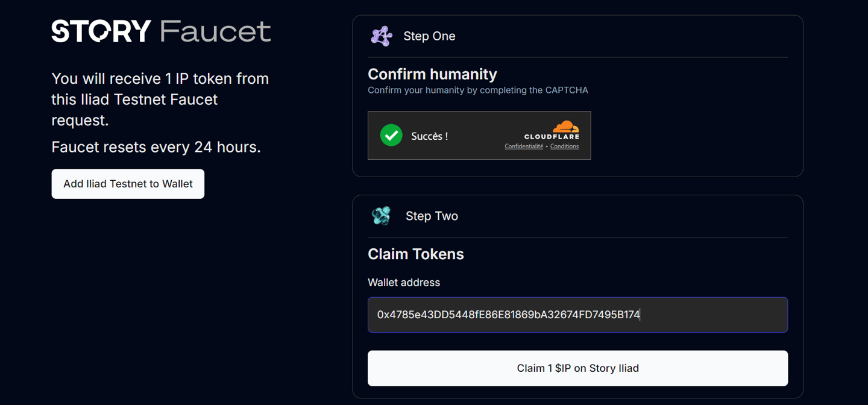Click 'Faucet resets every 24 hours' text

point(156,147)
